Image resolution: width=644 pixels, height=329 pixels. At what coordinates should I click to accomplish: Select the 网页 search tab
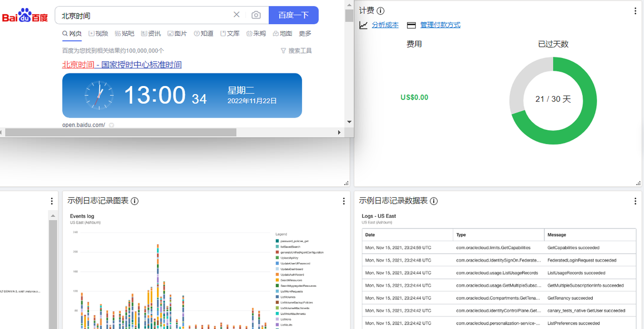(x=72, y=34)
